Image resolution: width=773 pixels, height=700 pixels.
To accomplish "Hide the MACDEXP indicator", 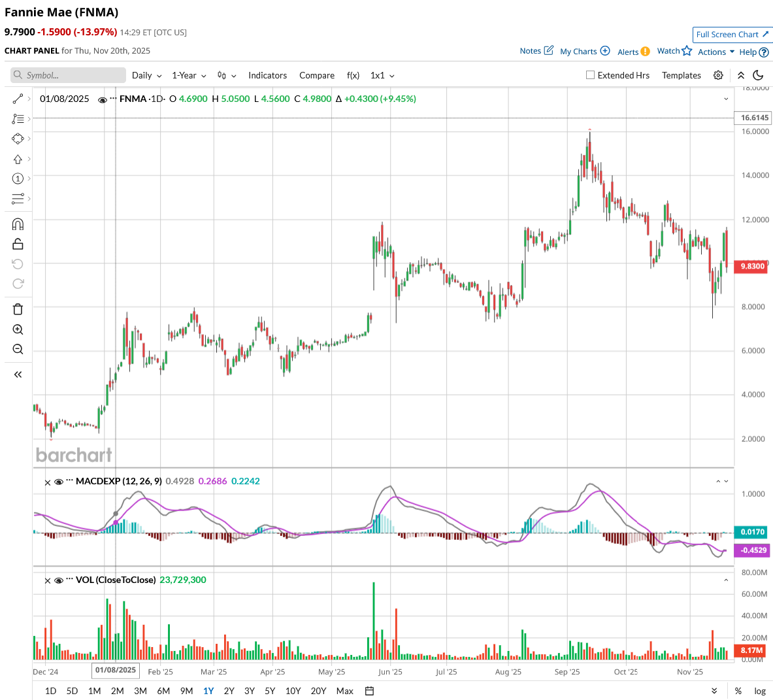I will pyautogui.click(x=59, y=482).
